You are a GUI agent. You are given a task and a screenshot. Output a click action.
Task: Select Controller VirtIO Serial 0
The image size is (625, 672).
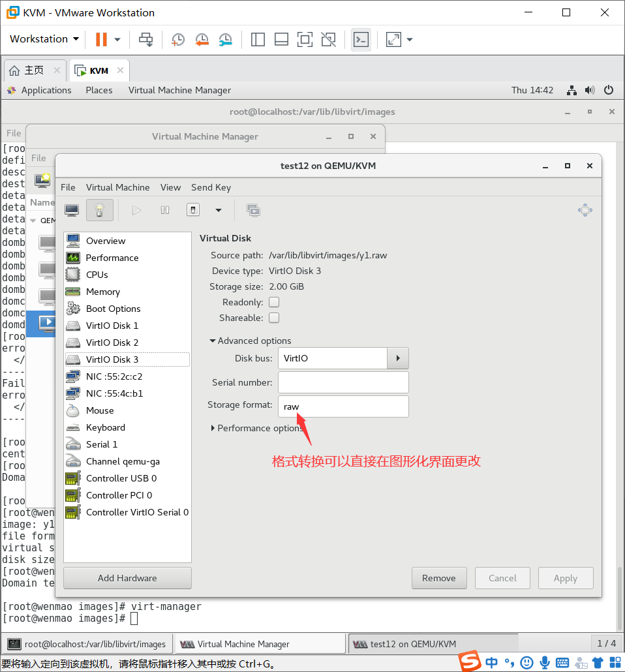point(127,512)
